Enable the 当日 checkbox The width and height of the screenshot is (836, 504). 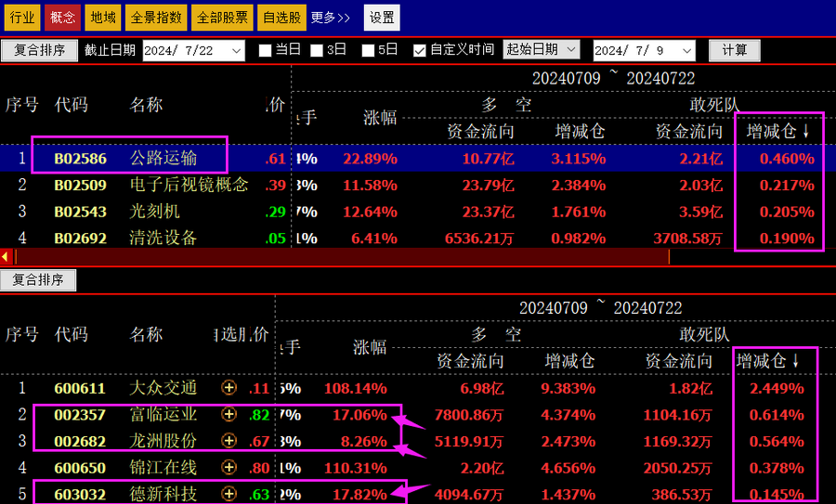pos(265,50)
